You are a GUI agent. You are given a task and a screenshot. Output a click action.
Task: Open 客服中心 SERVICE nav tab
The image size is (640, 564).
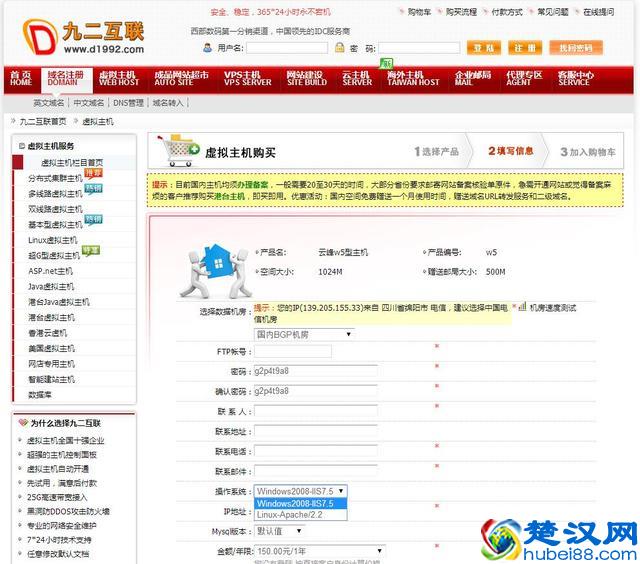[576, 78]
